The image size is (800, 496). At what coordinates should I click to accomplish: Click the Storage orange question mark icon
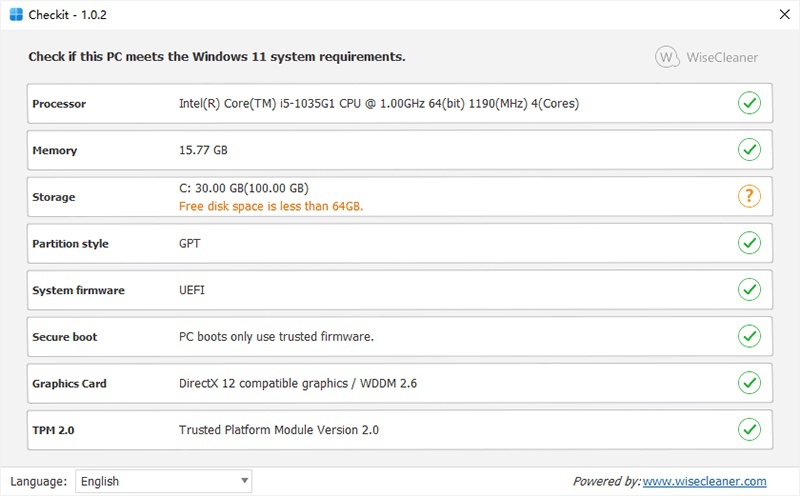click(x=749, y=196)
